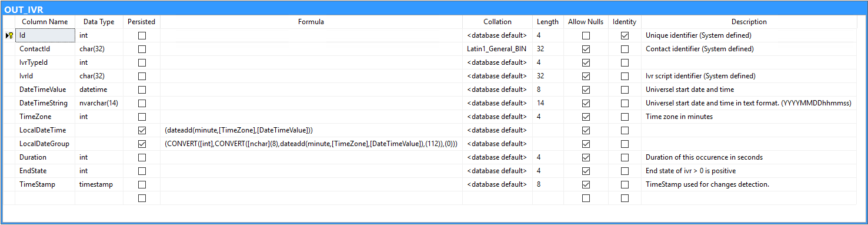
Task: Click the Formula column header
Action: tap(311, 22)
